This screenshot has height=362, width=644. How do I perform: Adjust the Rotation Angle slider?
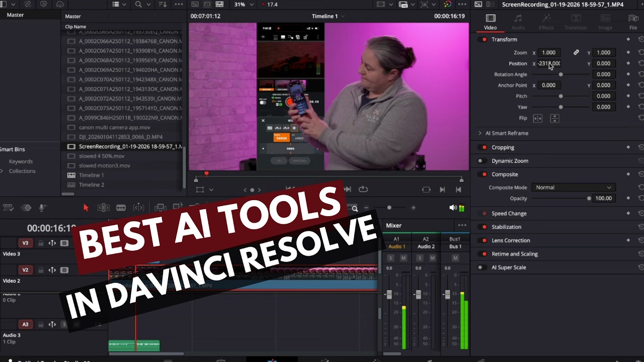tap(561, 74)
